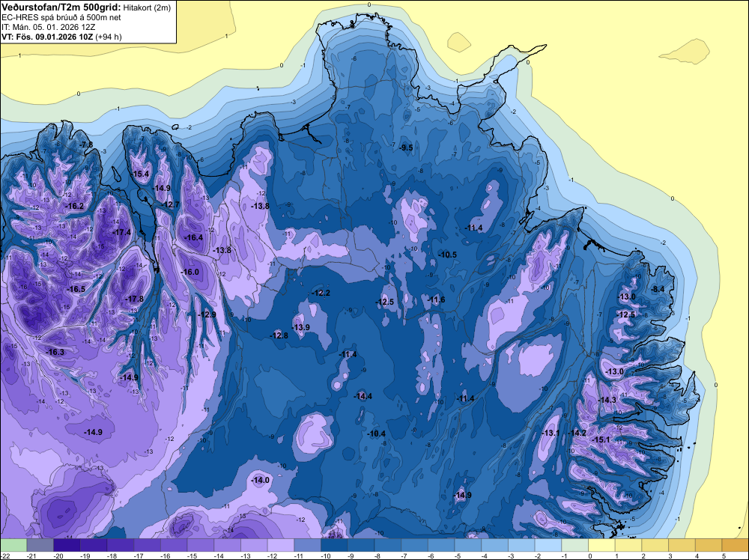Screen dimensions: 749x560
Task: Select the valid time 'VT: Fös. 09.01.2026 10Z (+94 h)'
Action: (x=61, y=37)
